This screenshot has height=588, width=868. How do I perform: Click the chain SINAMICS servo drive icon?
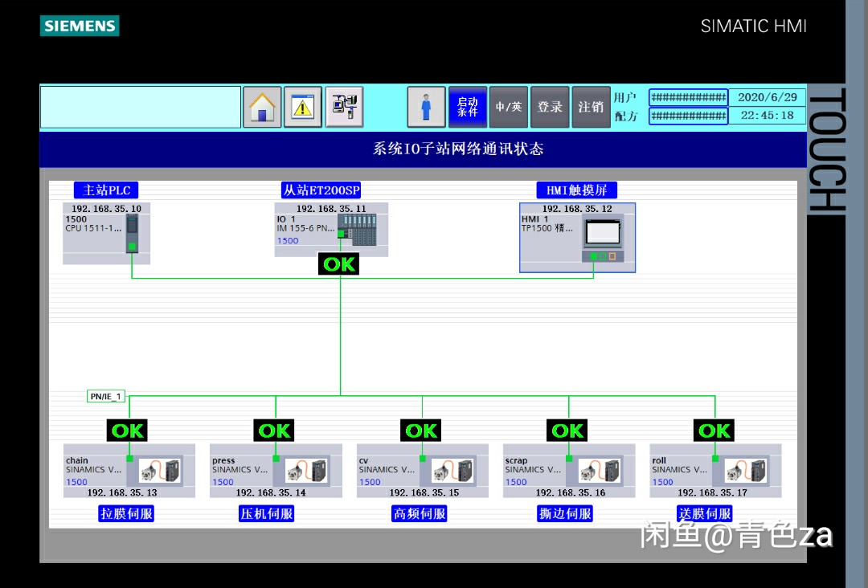click(x=160, y=471)
